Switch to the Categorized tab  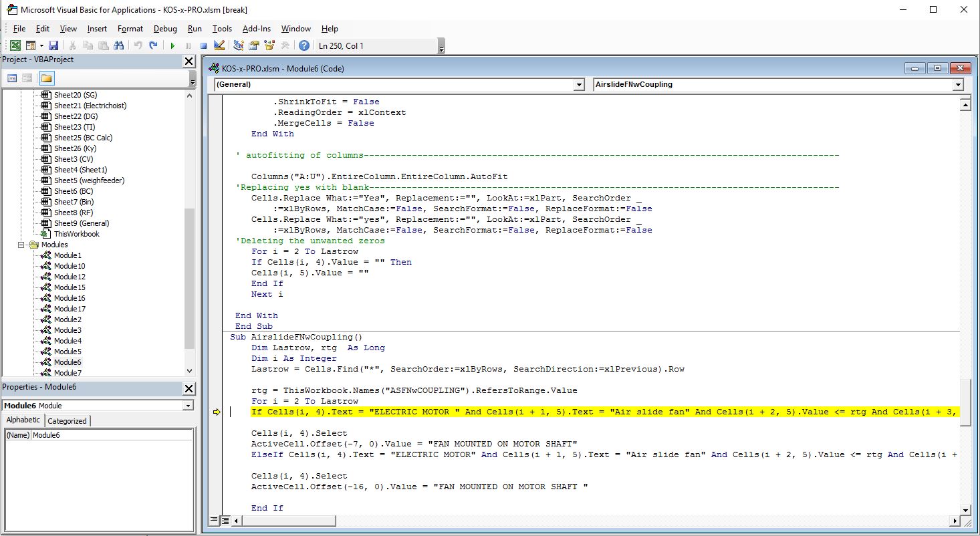pos(67,421)
